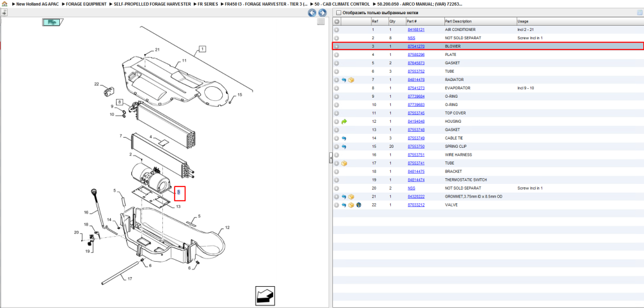The height and width of the screenshot is (308, 644).
Task: Go to previous diagram with blue left arrow
Action: (312, 13)
